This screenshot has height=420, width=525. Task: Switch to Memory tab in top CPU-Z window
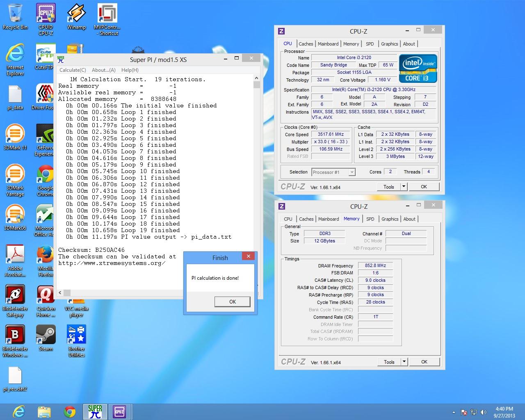[351, 44]
